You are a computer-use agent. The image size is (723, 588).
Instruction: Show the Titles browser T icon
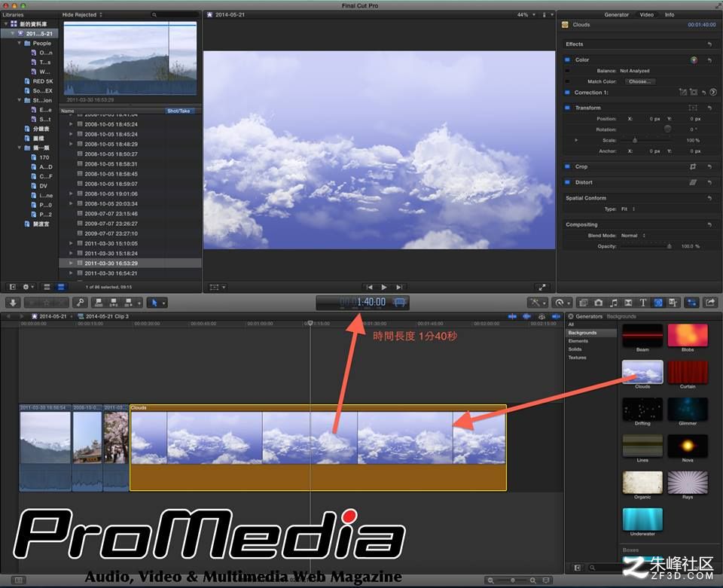[x=642, y=303]
